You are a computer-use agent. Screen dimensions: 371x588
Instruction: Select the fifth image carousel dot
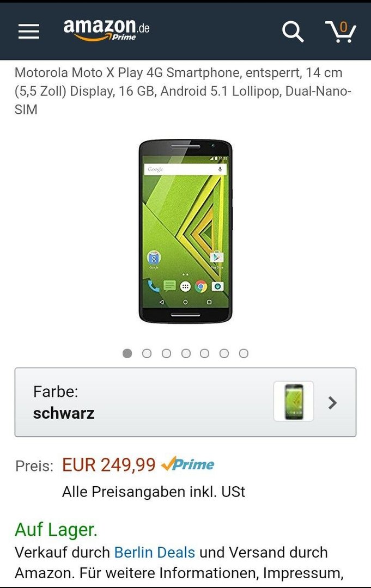pyautogui.click(x=204, y=353)
